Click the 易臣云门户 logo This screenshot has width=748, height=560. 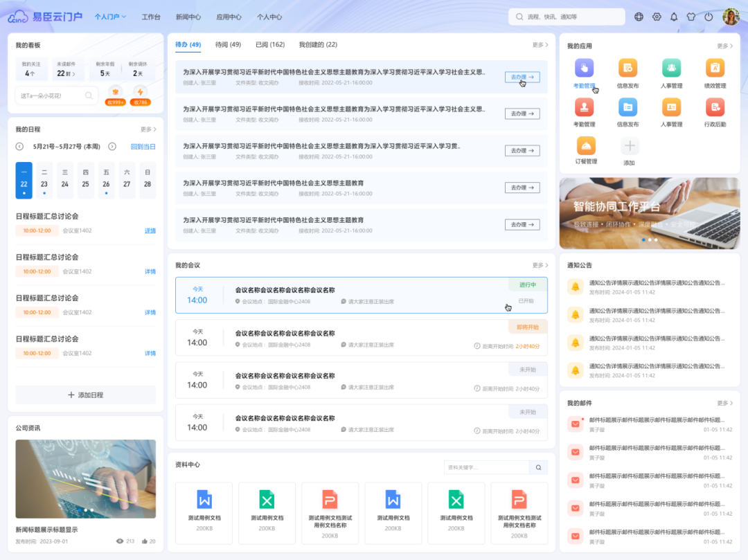click(45, 17)
